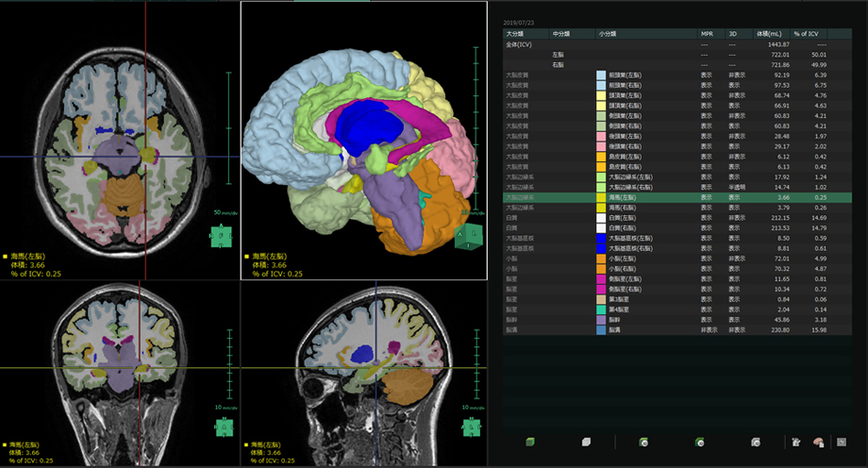Click the volume value 1443.87 for ICV
The height and width of the screenshot is (468, 868).
pos(777,44)
